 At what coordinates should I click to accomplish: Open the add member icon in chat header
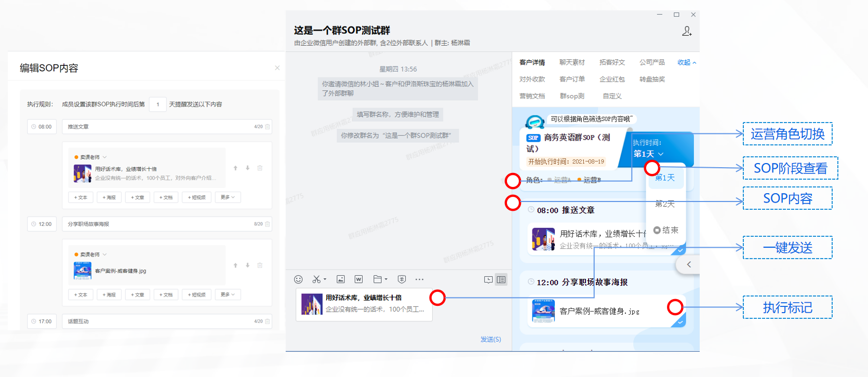(x=687, y=31)
